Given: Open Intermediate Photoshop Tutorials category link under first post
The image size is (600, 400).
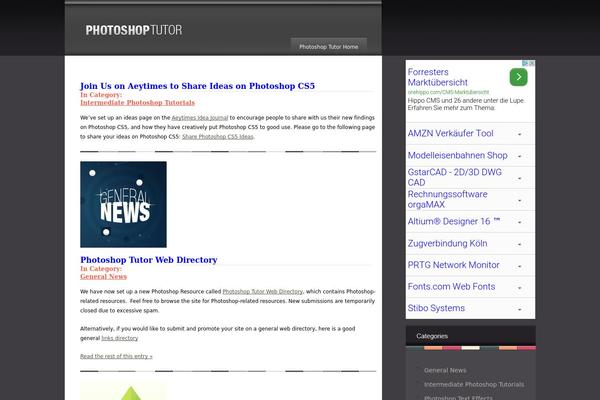Looking at the screenshot, I should [137, 103].
